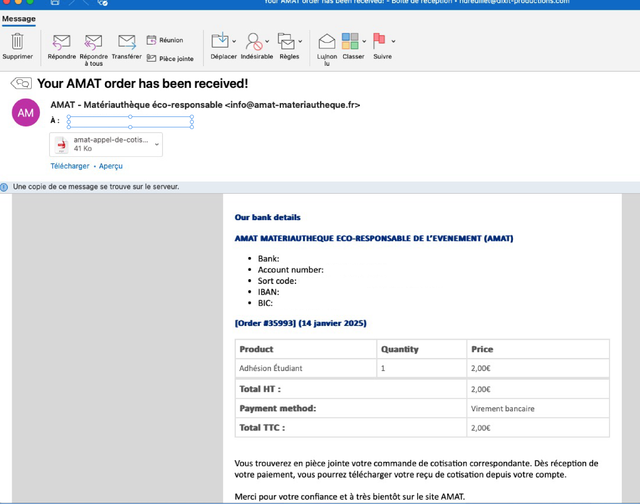The width and height of the screenshot is (640, 504).
Task: Click the 'IBAN:' bullet item
Action: pyautogui.click(x=269, y=292)
